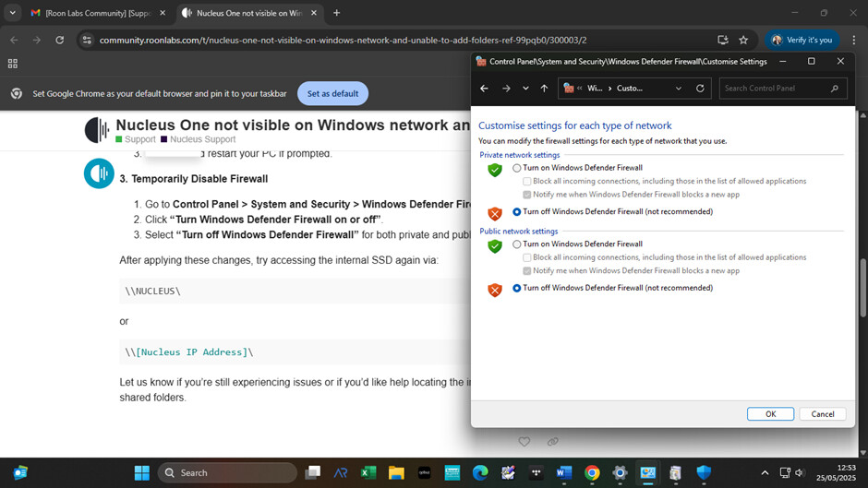Install app icon in Chrome address bar
The width and height of the screenshot is (868, 488).
tap(722, 40)
